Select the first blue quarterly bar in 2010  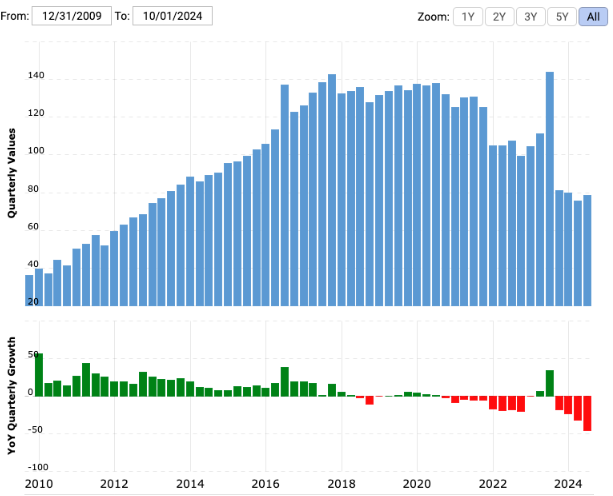(29, 290)
